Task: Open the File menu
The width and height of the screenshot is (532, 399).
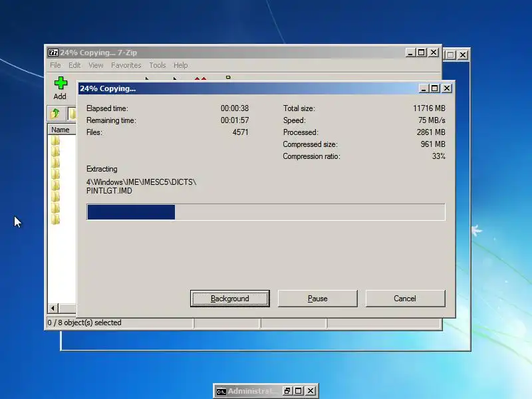Action: coord(55,65)
